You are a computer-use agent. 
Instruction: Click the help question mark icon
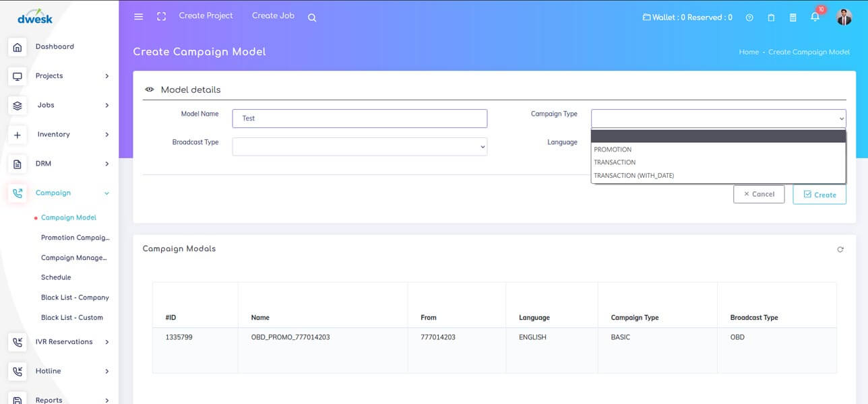click(x=749, y=18)
